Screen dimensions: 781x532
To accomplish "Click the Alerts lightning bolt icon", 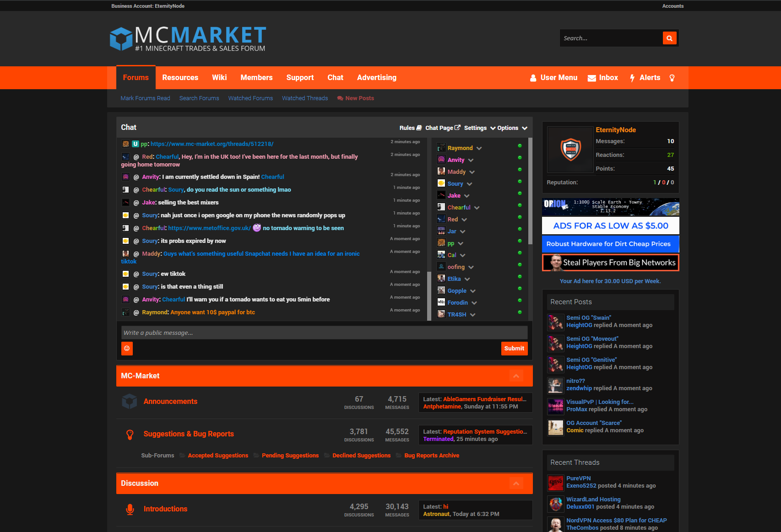I will coord(632,78).
